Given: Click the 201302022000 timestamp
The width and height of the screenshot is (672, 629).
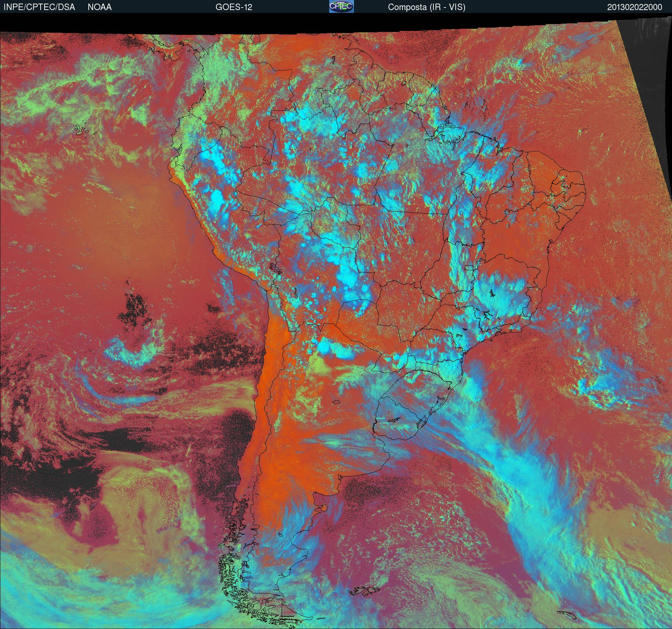Looking at the screenshot, I should (x=635, y=7).
